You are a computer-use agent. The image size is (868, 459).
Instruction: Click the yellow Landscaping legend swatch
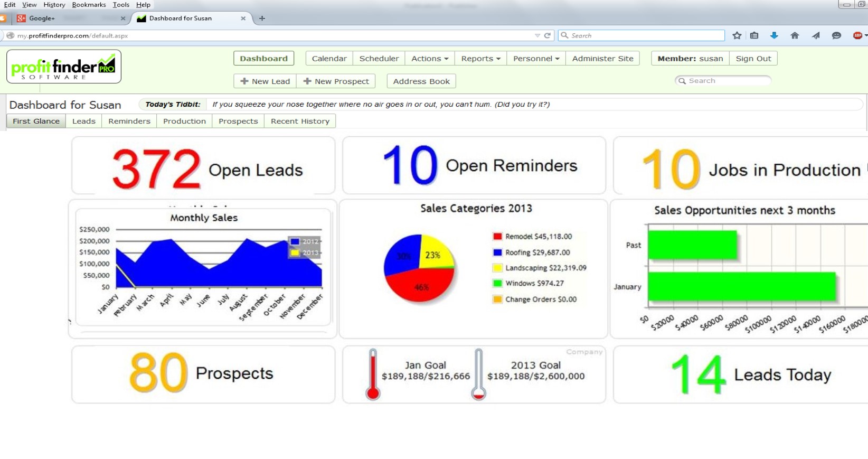point(497,268)
